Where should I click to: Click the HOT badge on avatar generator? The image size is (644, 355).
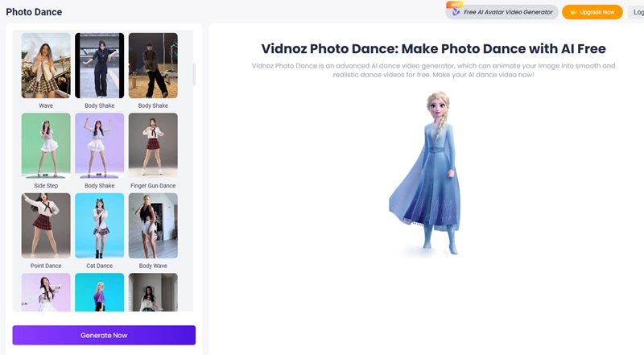click(x=455, y=5)
